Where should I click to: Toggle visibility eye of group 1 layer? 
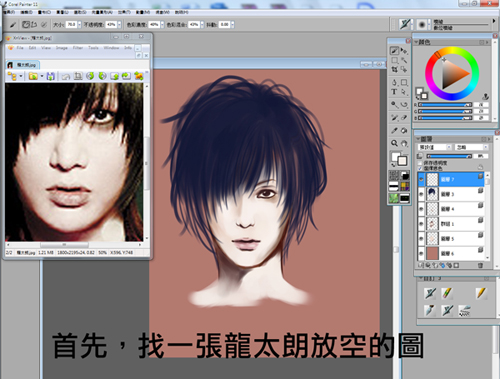tap(421, 224)
